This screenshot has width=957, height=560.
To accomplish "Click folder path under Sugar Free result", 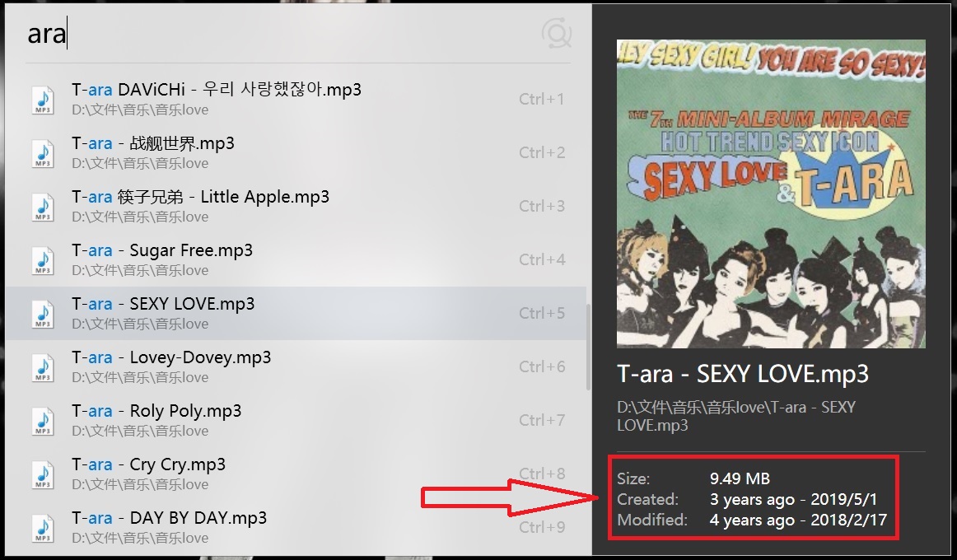I will pos(140,270).
